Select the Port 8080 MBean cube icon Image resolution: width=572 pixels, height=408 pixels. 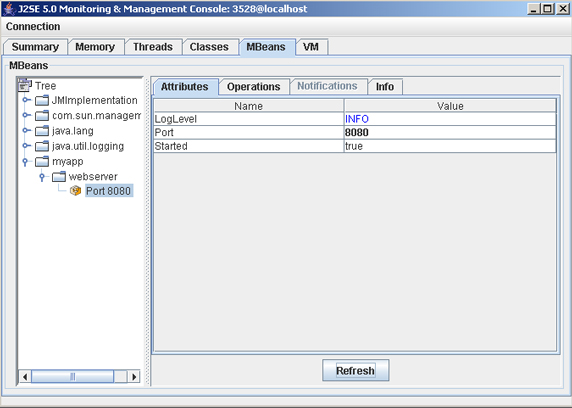(x=76, y=190)
